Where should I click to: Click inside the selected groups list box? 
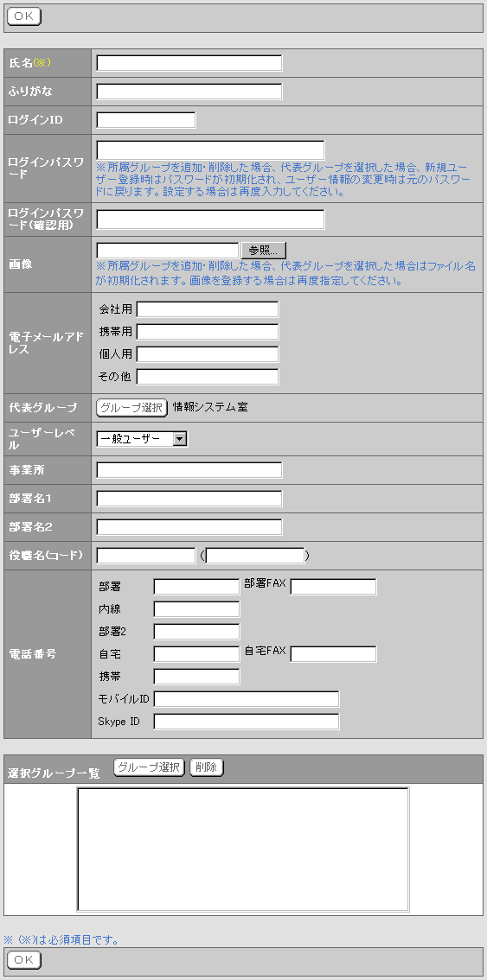pyautogui.click(x=243, y=850)
